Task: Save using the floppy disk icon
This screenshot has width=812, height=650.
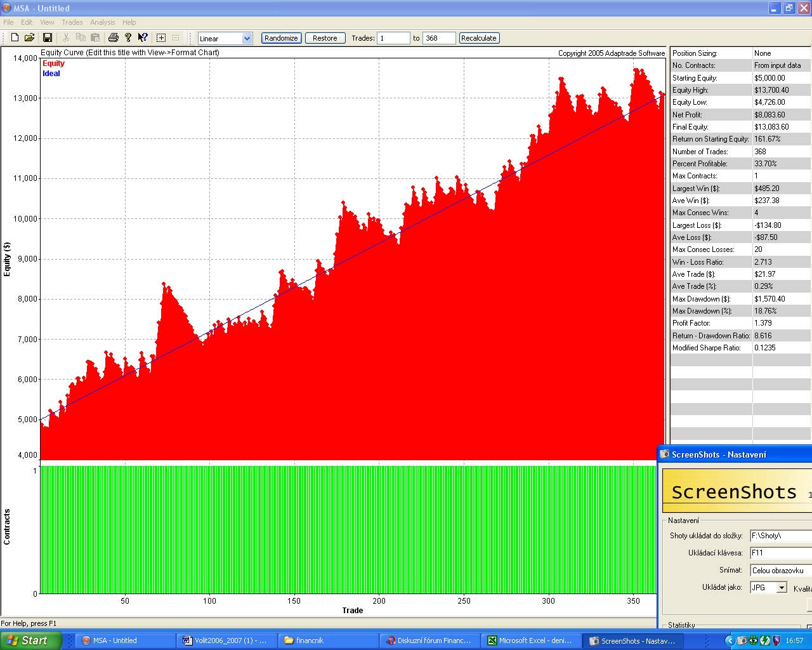Action: (47, 38)
